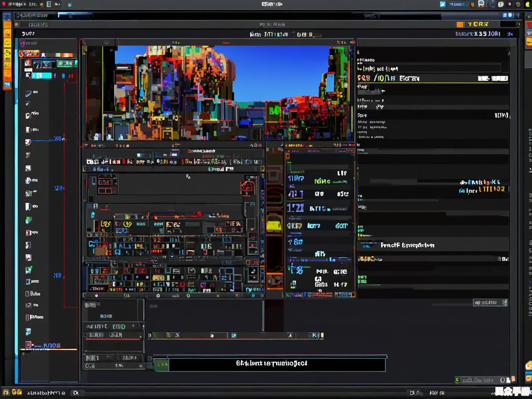The width and height of the screenshot is (532, 399).
Task: Select the yellow block in the narrow center strip
Action: pyautogui.click(x=274, y=225)
